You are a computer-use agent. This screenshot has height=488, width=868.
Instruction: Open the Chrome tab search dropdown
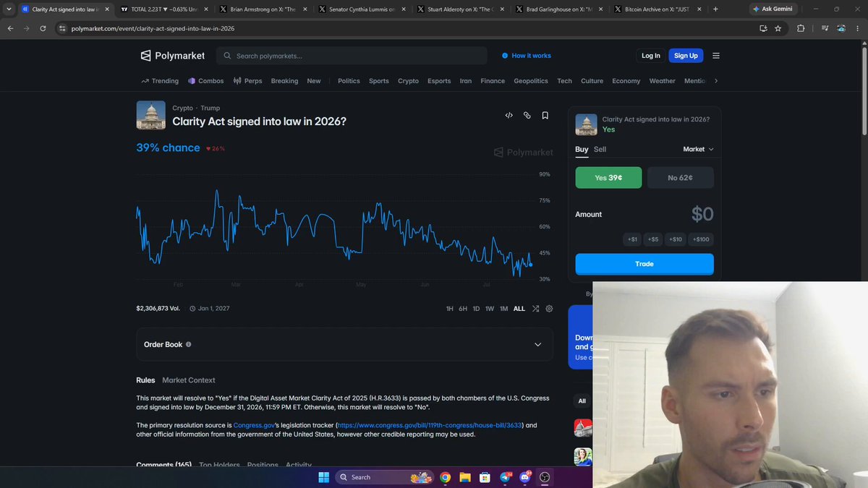(9, 9)
